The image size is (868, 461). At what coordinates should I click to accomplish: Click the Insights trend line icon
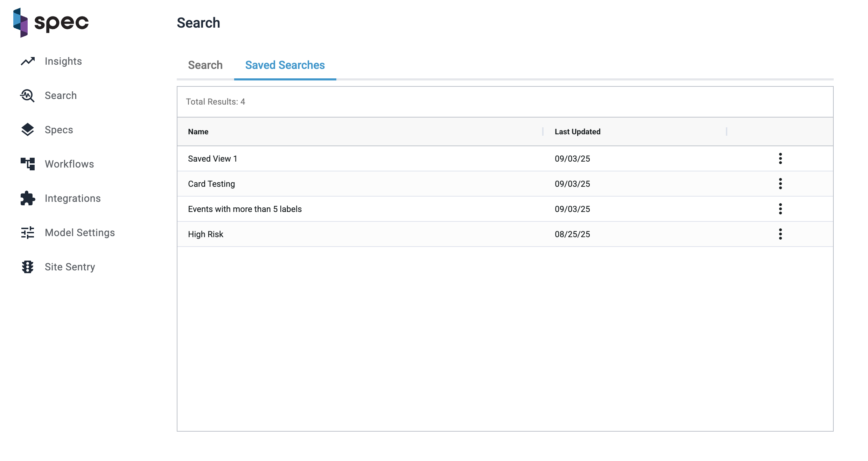pos(28,61)
